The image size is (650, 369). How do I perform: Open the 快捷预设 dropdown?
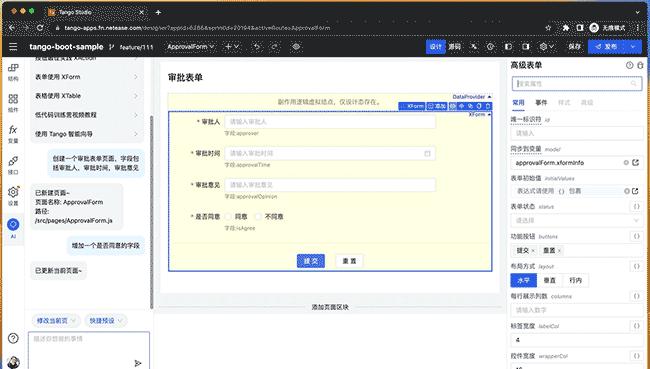[x=106, y=320]
